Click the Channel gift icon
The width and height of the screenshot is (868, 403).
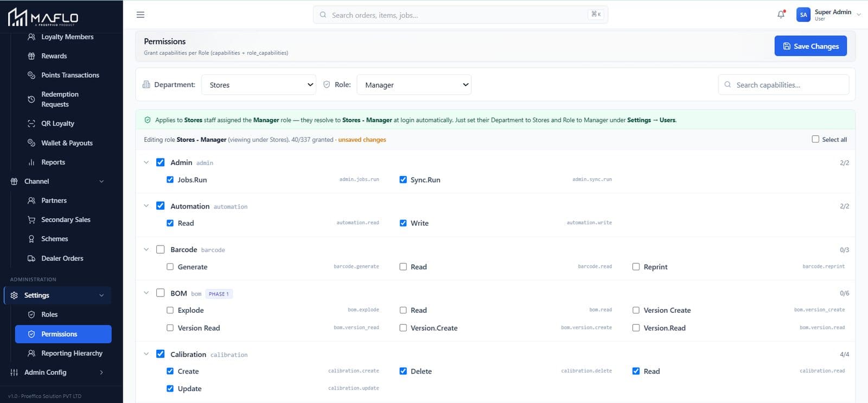[x=14, y=181]
